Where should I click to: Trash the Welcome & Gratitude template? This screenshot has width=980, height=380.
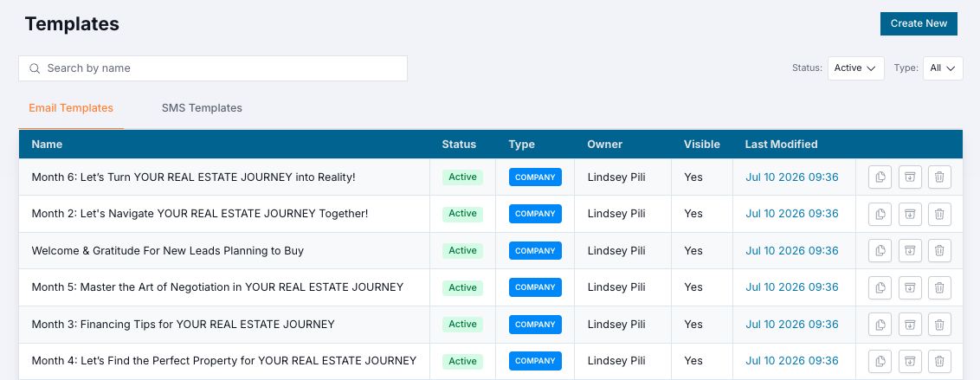(x=939, y=251)
